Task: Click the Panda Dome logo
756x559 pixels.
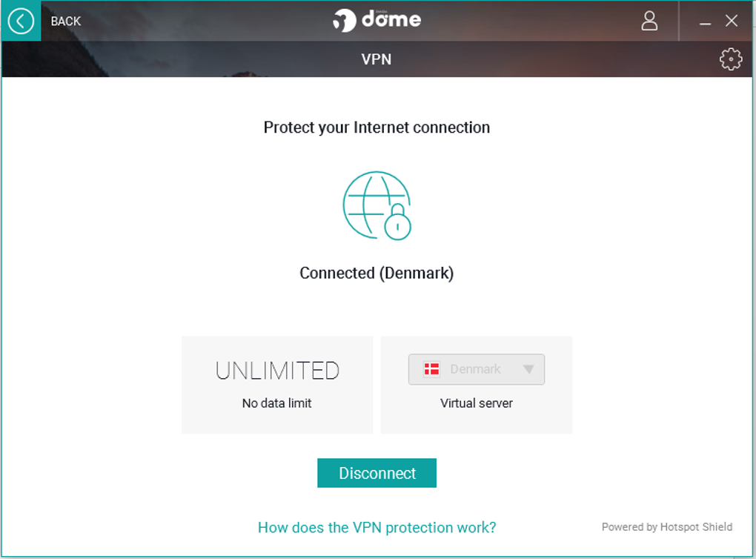Action: coord(377,20)
